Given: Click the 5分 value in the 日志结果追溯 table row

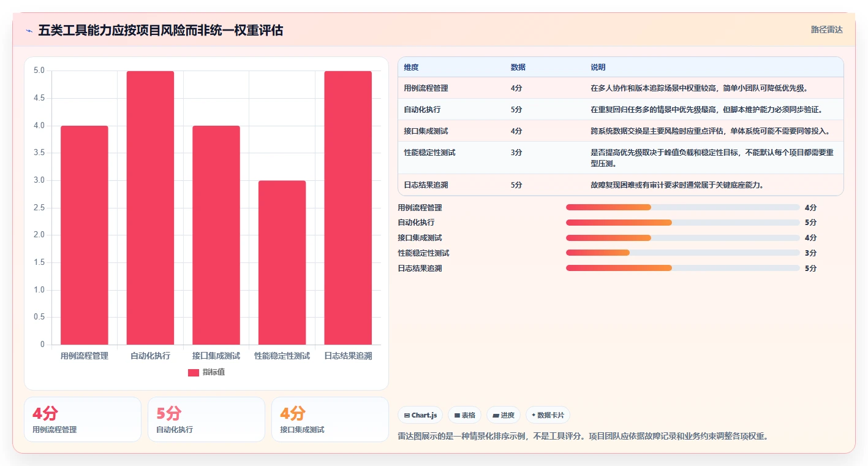Looking at the screenshot, I should coord(516,185).
